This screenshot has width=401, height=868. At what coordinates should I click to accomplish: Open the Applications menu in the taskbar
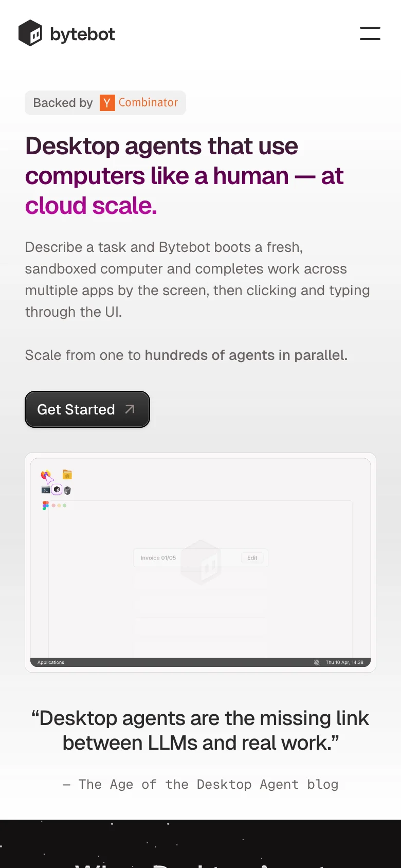pos(49,662)
